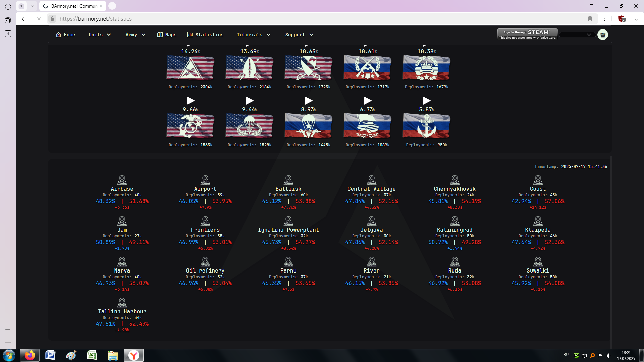Click the US flag with 14.24% deployments
The height and width of the screenshot is (362, 644).
tap(190, 68)
